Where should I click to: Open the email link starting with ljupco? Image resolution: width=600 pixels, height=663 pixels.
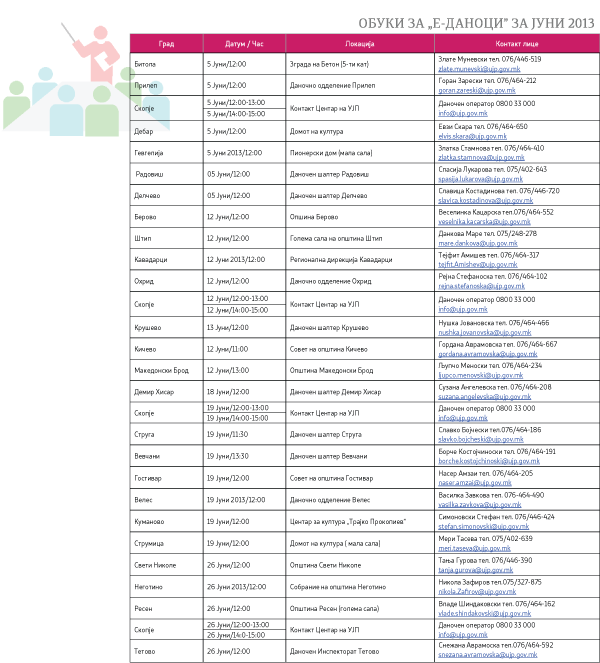click(480, 375)
